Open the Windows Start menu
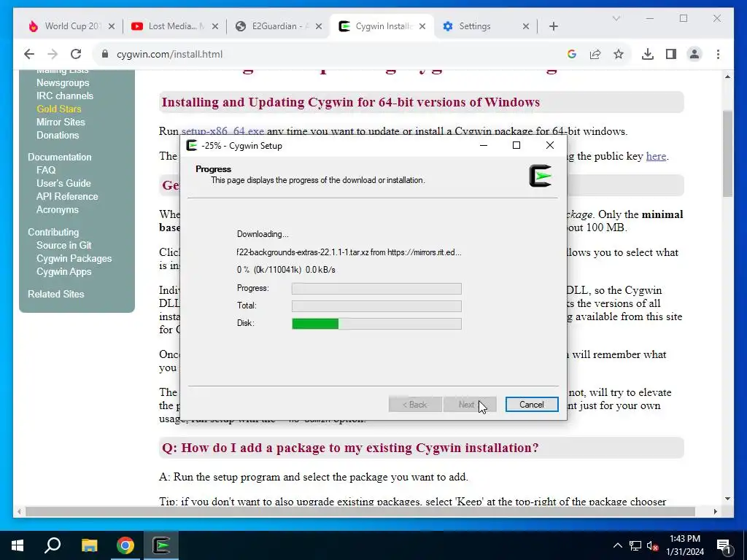The image size is (747, 560). coord(18,545)
